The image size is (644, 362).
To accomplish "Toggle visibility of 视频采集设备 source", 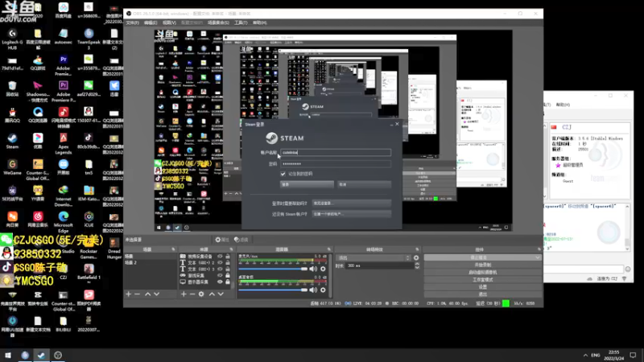I will coord(220,256).
